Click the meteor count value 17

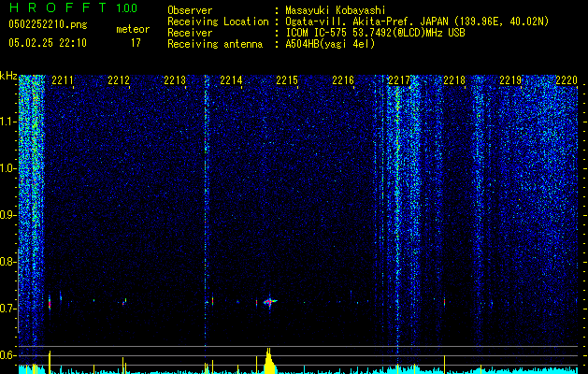point(136,43)
